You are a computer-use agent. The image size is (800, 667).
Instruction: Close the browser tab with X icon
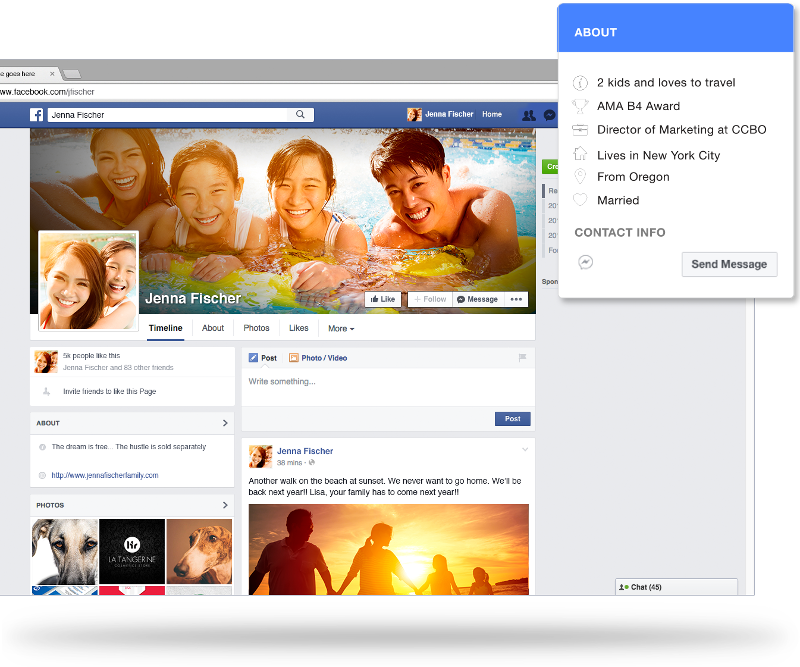coord(52,73)
